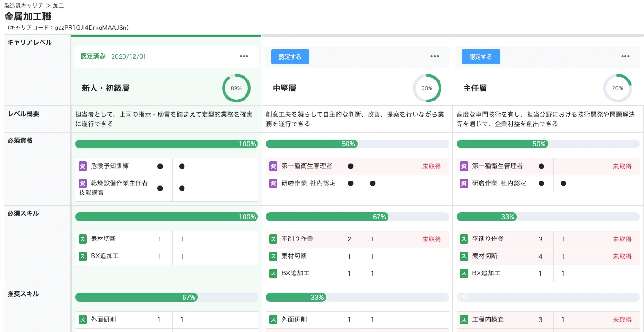The image size is (644, 332).
Task: Click the 89% circular progress for 新人・初級層
Action: pos(236,88)
